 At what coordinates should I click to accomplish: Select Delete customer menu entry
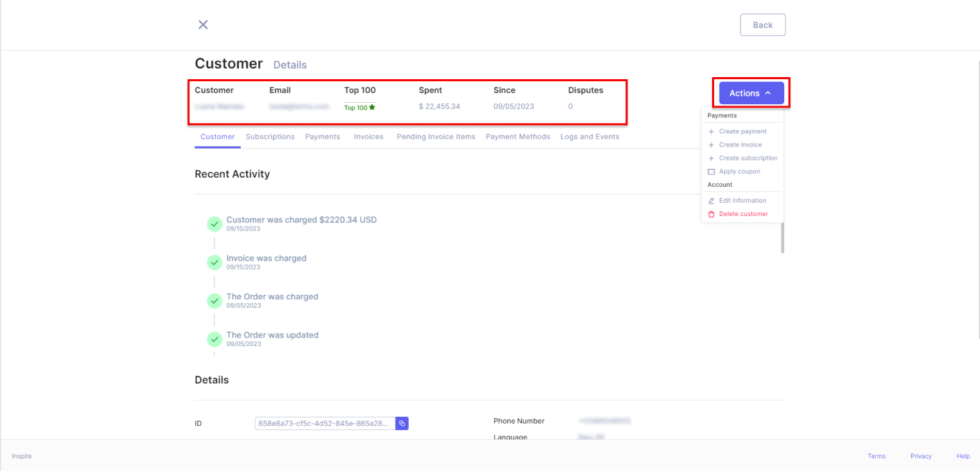tap(743, 214)
